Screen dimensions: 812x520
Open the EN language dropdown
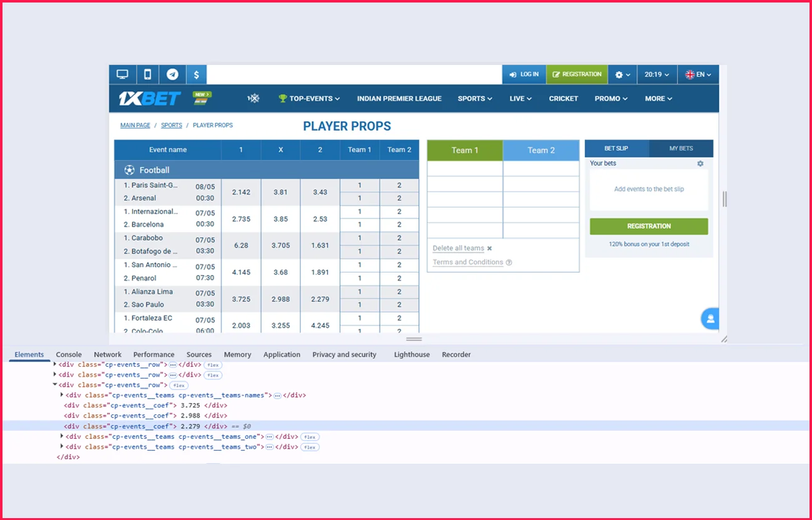(x=698, y=74)
